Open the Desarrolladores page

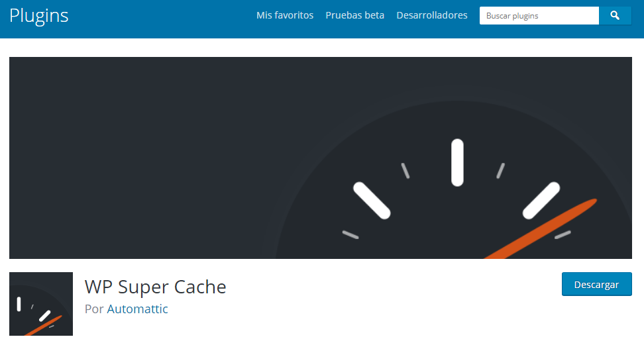click(x=432, y=15)
